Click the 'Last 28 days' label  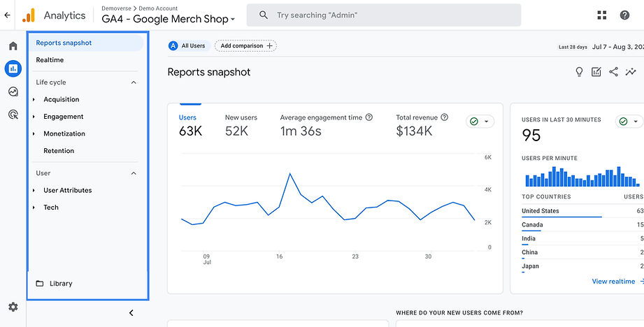tap(573, 48)
